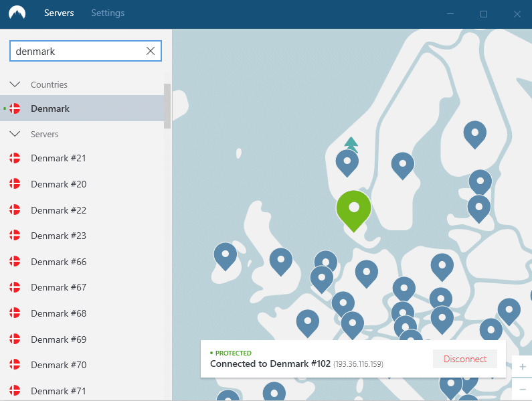This screenshot has width=532, height=401.
Task: Click the Disconnect button
Action: pyautogui.click(x=465, y=359)
